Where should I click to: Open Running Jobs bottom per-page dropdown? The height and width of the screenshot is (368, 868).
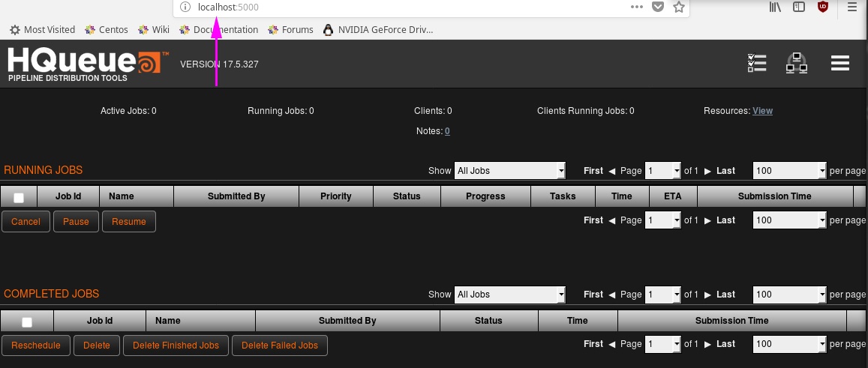pos(790,220)
